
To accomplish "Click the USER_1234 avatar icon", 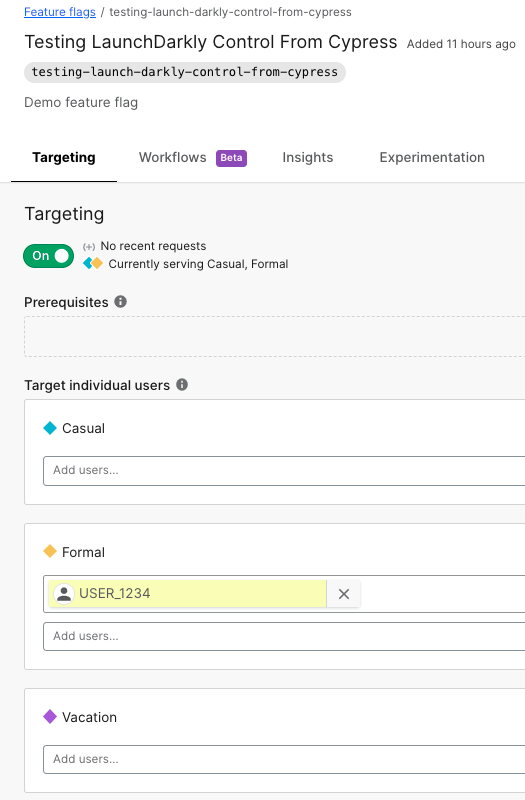I will coord(64,594).
